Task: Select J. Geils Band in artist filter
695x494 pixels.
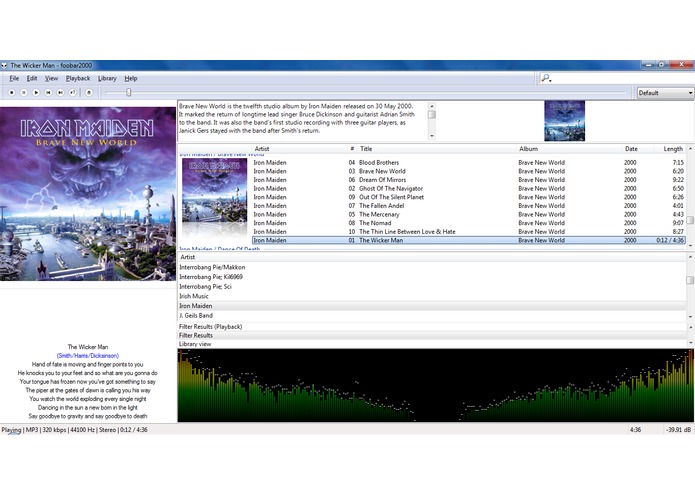Action: pos(432,316)
